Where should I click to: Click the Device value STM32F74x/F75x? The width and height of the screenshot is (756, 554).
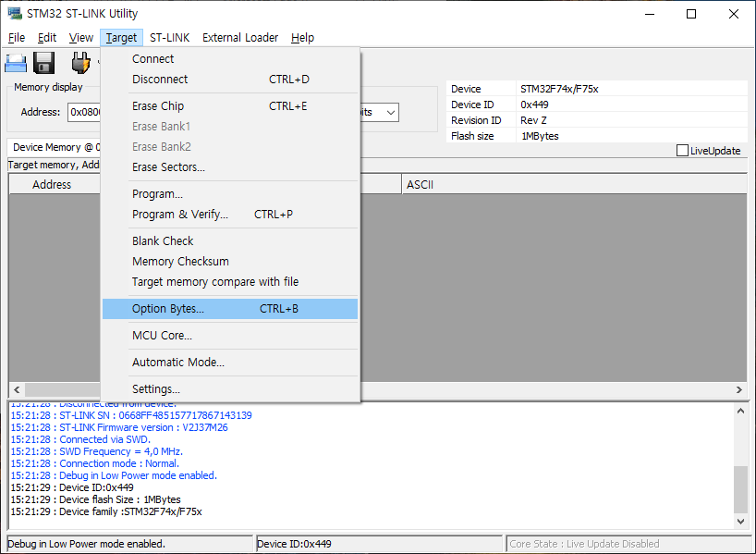(x=559, y=89)
